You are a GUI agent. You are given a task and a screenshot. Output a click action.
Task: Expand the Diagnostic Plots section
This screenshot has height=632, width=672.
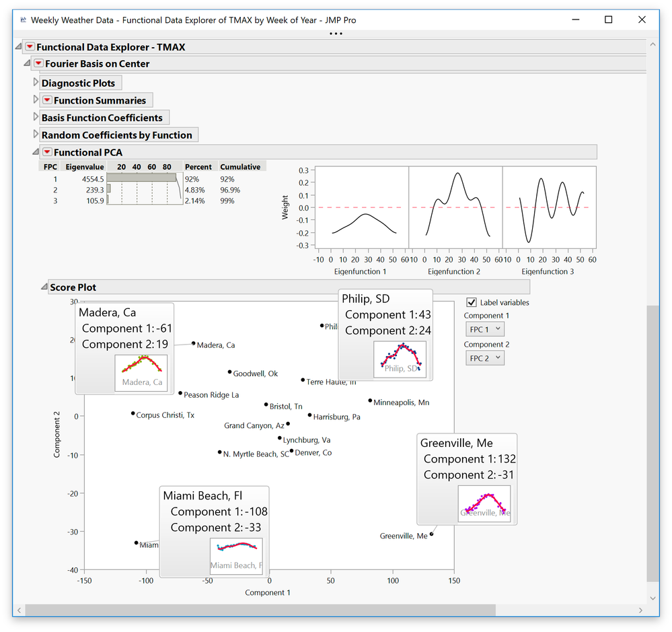36,82
